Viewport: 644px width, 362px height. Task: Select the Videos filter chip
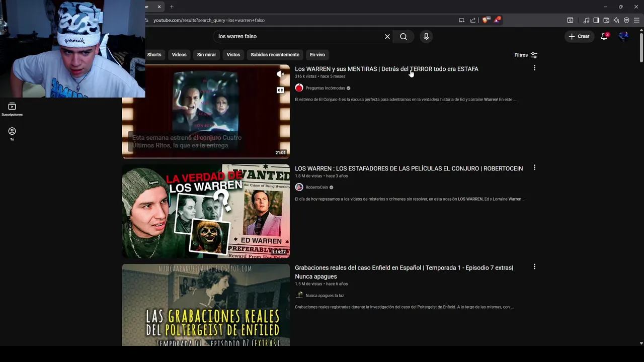point(179,55)
